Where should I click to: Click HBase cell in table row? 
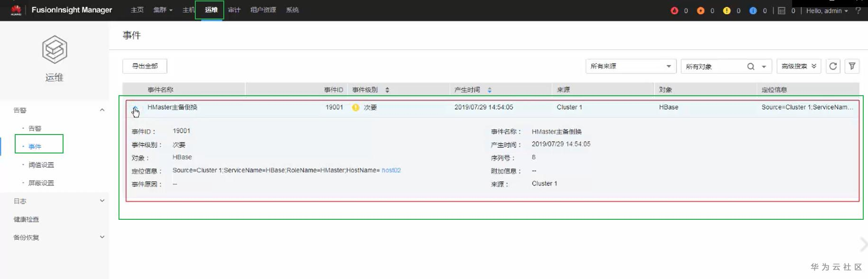668,107
